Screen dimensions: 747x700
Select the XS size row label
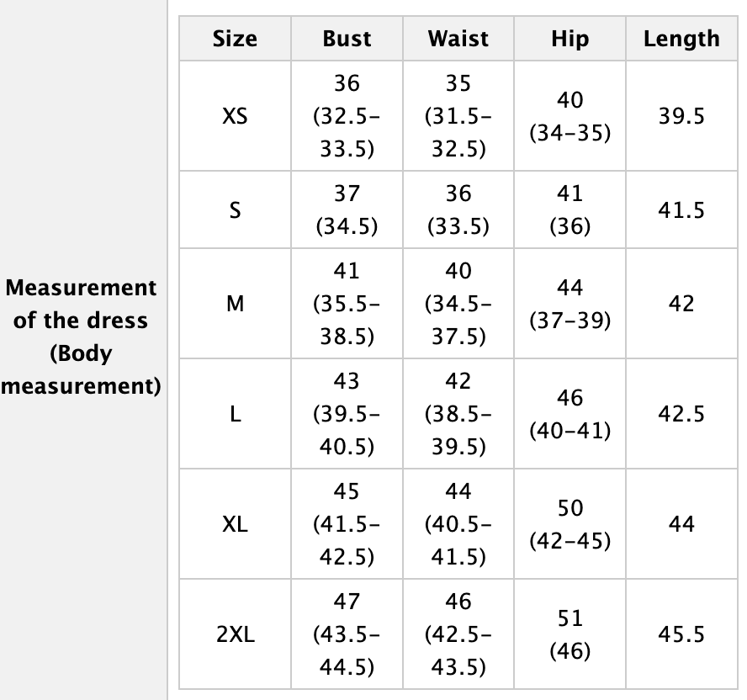[x=235, y=116]
